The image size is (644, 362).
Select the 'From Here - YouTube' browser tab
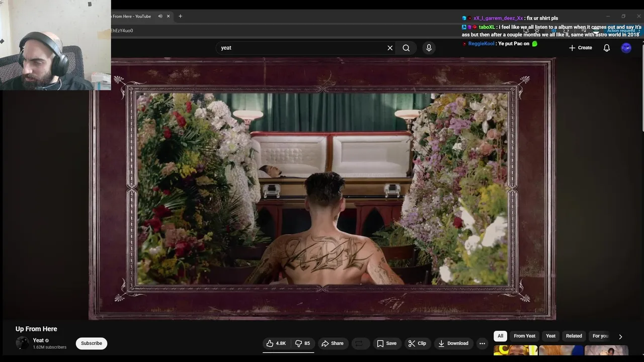(132, 16)
